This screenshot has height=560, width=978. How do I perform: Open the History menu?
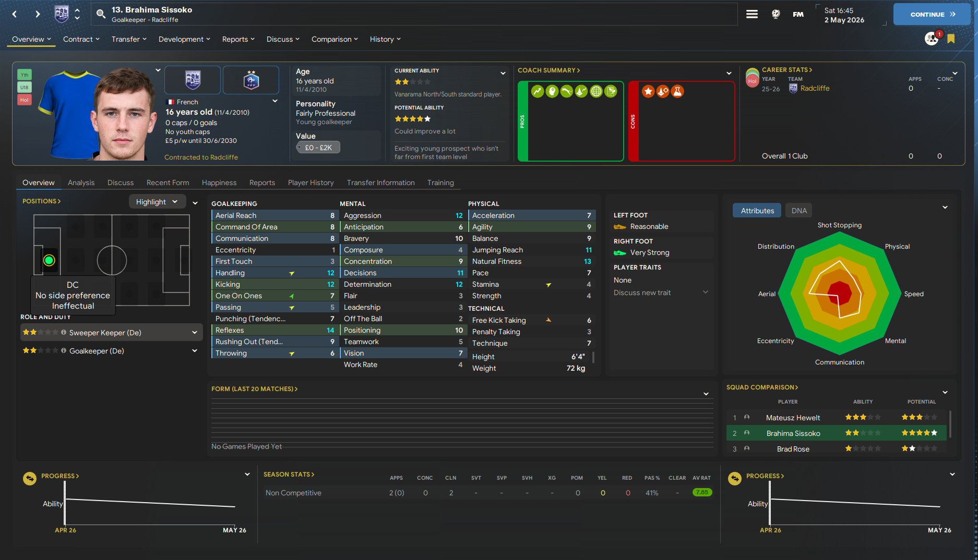click(x=385, y=39)
